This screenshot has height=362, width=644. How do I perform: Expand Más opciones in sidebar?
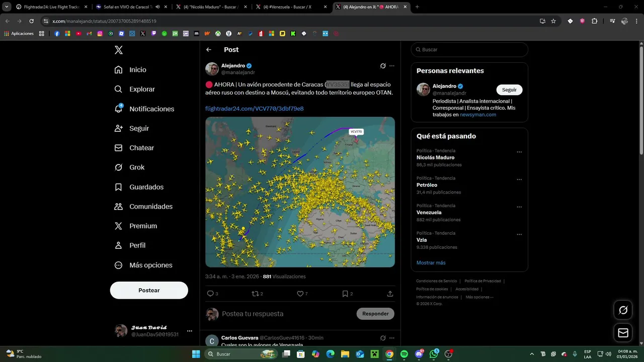[143, 265]
